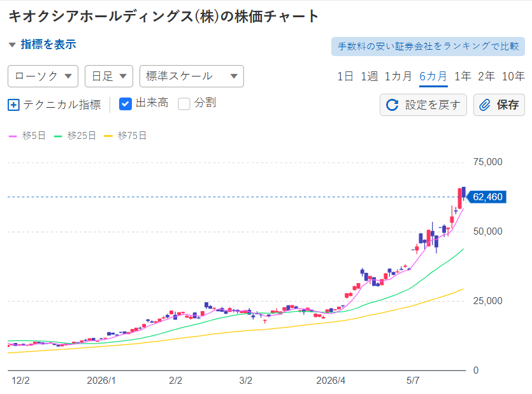Expand the 指標を表示 section

point(43,45)
